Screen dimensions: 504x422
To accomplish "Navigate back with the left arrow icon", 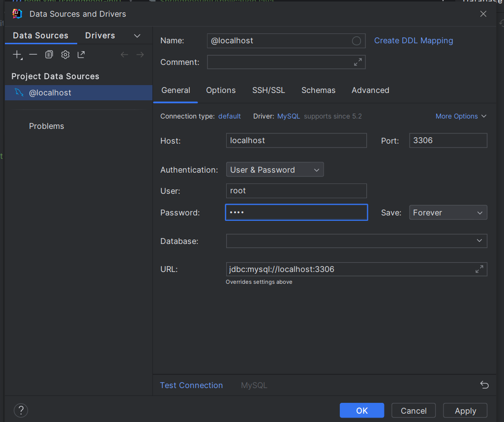I will [124, 55].
